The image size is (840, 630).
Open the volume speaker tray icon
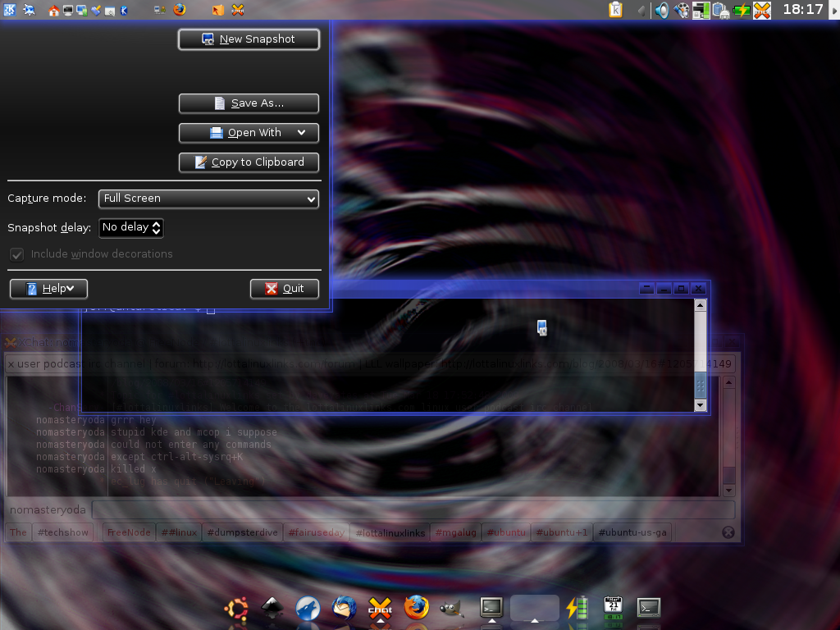click(x=662, y=10)
